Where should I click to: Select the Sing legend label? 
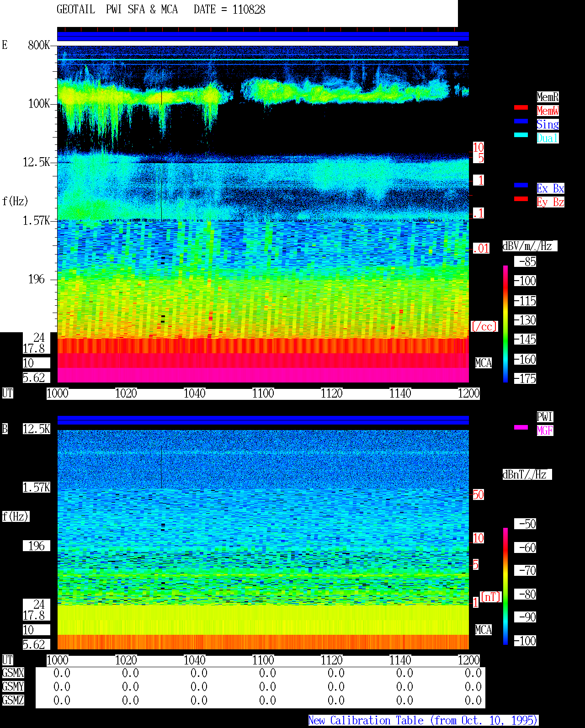548,124
